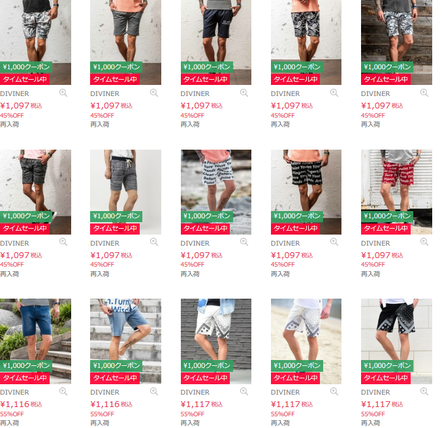This screenshot has width=442, height=428.
Task: Open white gradient bandana shorts by brick wall
Action: [x=216, y=341]
